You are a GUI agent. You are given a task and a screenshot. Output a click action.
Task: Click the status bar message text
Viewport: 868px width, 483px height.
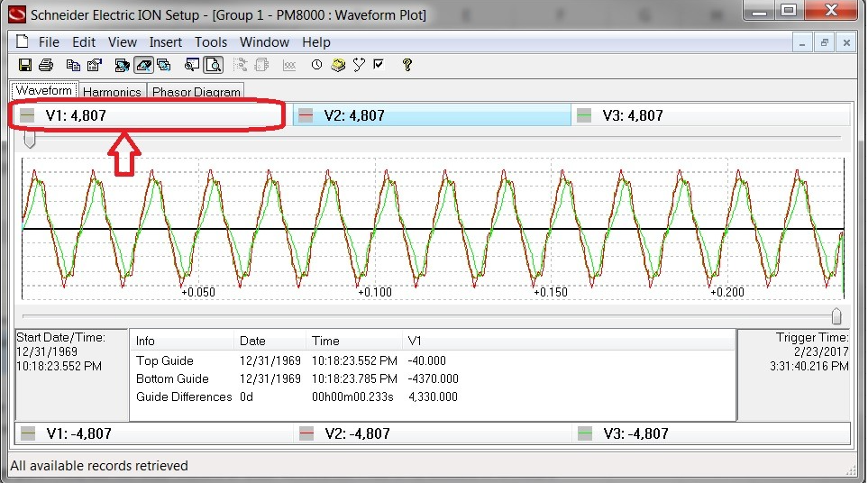point(99,466)
